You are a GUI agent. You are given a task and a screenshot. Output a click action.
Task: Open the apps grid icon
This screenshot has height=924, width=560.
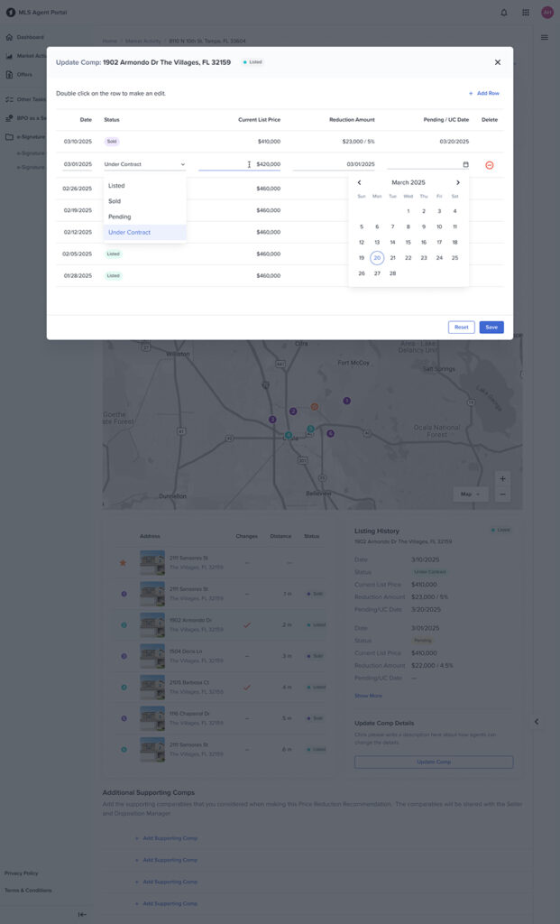tap(526, 13)
